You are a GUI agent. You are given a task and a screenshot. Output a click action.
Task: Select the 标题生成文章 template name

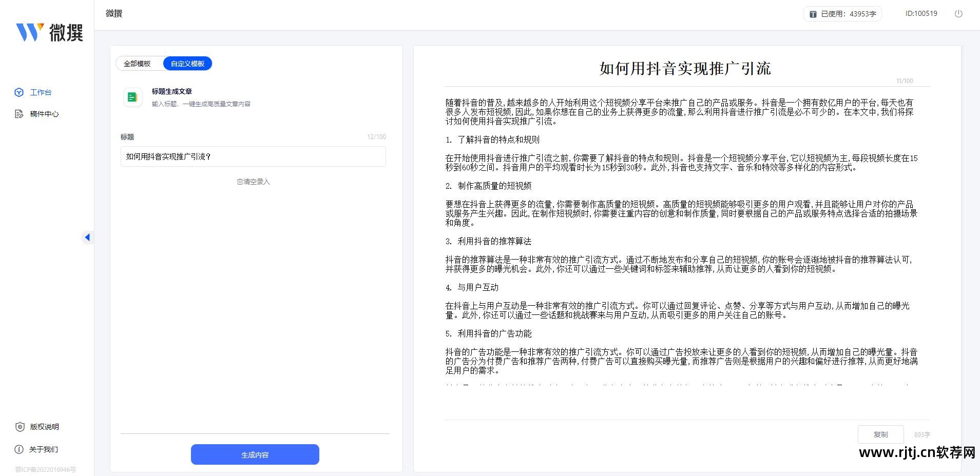tap(172, 91)
